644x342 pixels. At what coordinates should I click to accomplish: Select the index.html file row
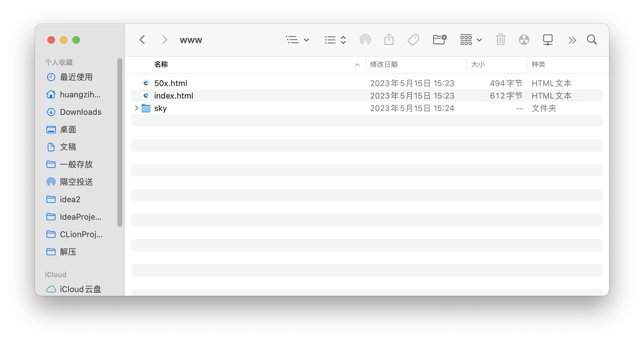173,96
